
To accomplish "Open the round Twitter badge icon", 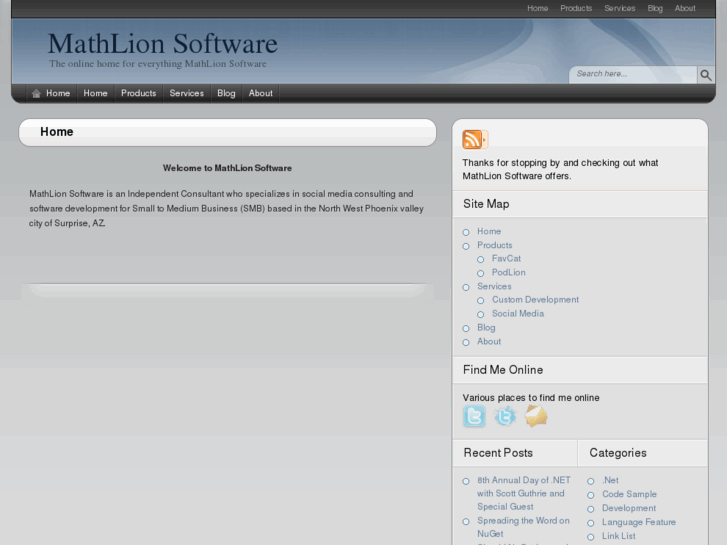I will click(x=505, y=416).
